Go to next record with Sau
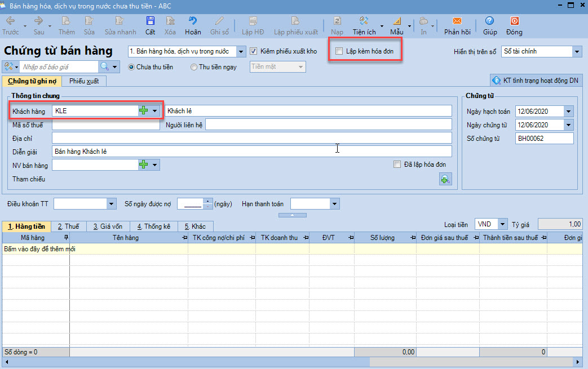Viewport: 588px width, 369px height. point(39,21)
